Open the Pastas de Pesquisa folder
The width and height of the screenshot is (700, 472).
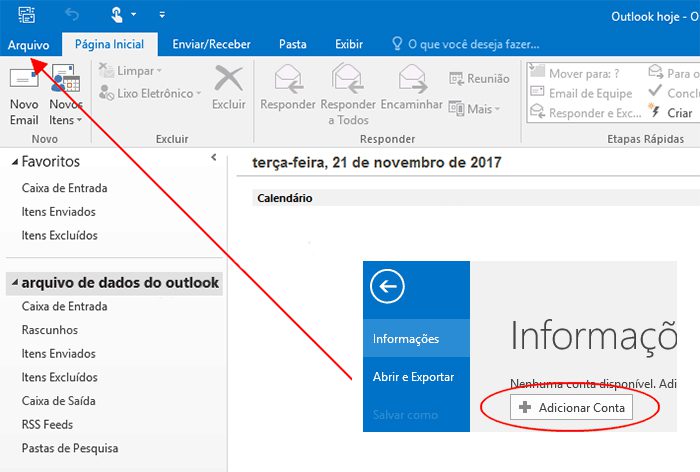coord(70,448)
